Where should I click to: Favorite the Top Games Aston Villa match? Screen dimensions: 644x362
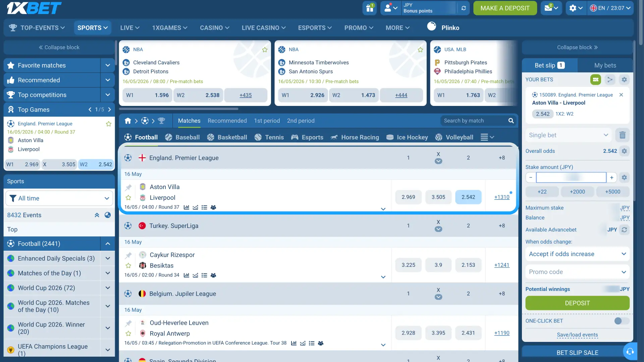pos(109,124)
